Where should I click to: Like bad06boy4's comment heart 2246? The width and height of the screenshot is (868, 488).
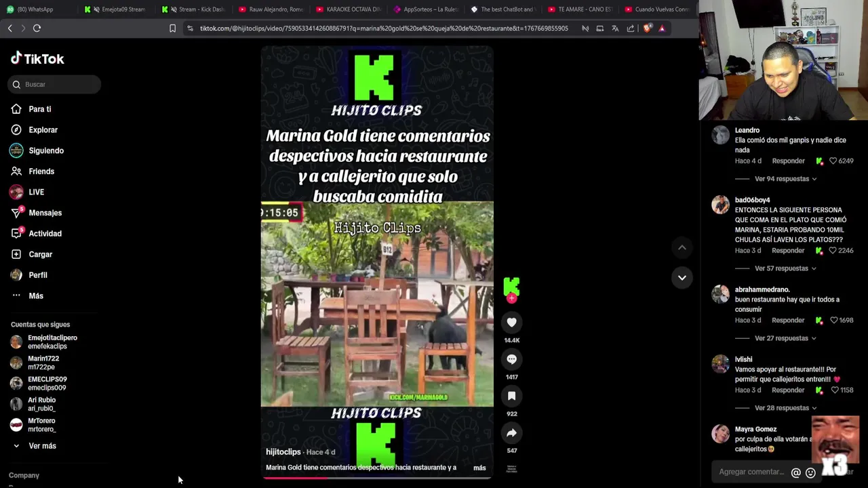tap(833, 251)
